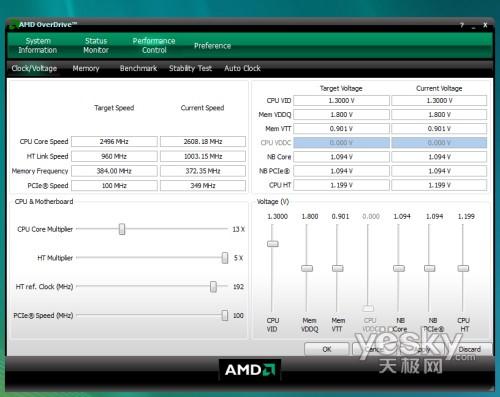Image resolution: width=500 pixels, height=397 pixels.
Task: Switch to Status Monitor tab
Action: (96, 46)
